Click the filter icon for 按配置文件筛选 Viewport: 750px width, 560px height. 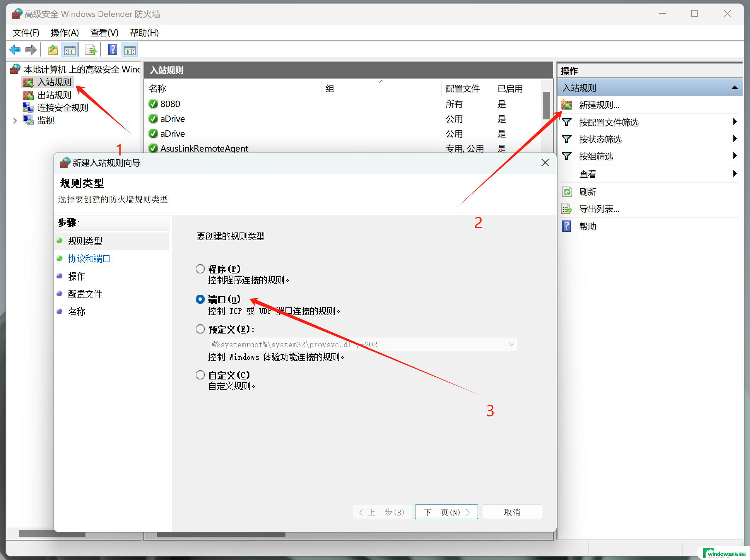(x=567, y=122)
